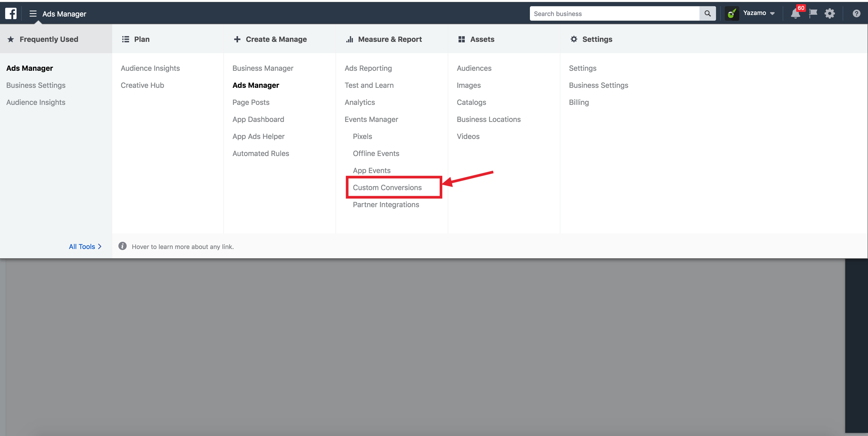Open Offline Events
Viewport: 868px width, 436px height.
[376, 153]
